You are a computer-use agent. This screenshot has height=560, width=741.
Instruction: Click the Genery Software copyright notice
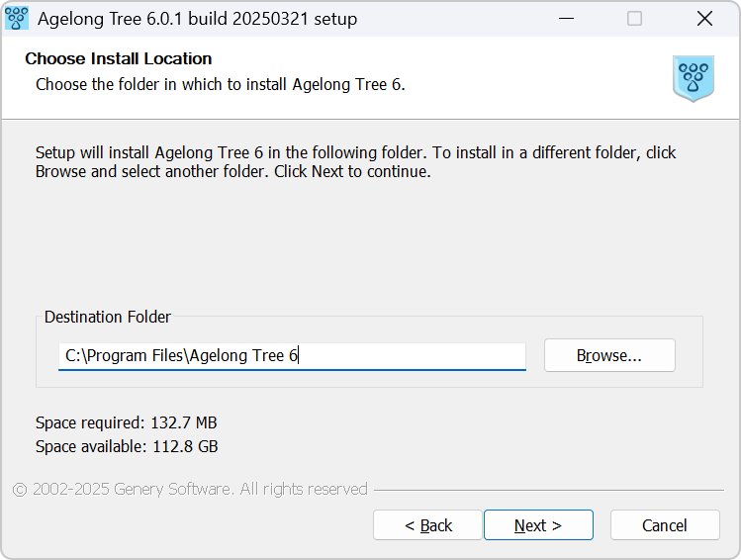[190, 489]
